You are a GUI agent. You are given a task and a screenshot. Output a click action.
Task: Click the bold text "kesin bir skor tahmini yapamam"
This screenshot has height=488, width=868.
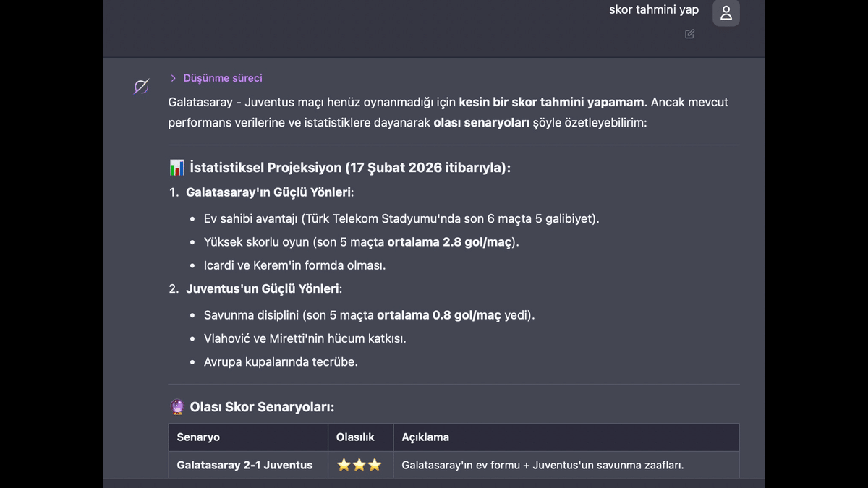coord(551,102)
